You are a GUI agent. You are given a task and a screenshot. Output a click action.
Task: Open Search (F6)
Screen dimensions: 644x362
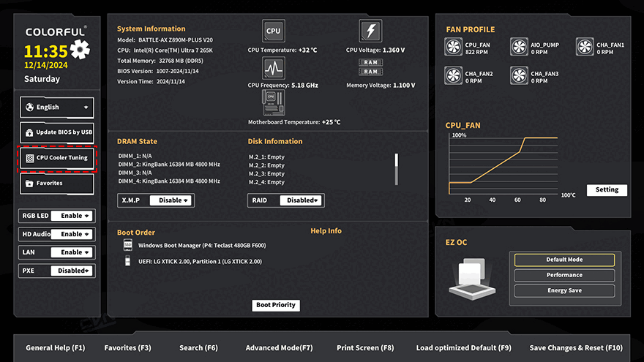[x=198, y=348]
